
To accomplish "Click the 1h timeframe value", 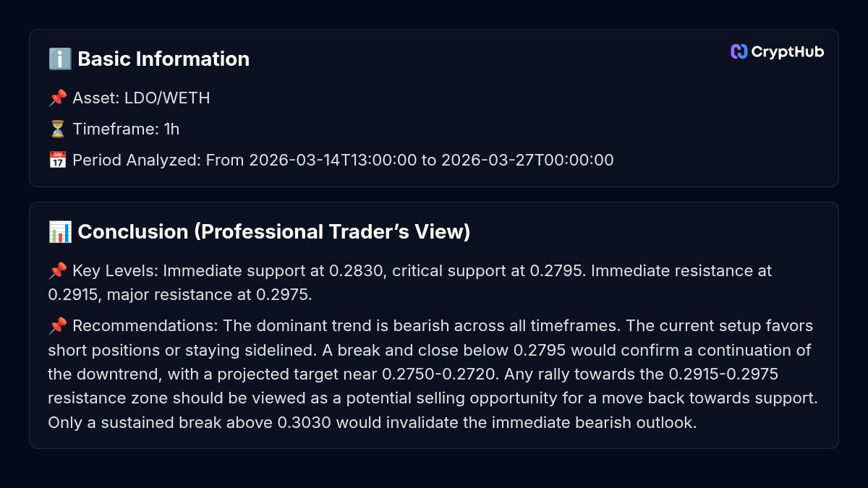I will [x=171, y=129].
